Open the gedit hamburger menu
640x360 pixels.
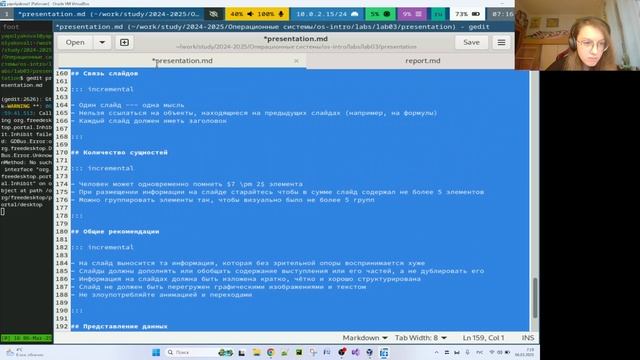[501, 42]
